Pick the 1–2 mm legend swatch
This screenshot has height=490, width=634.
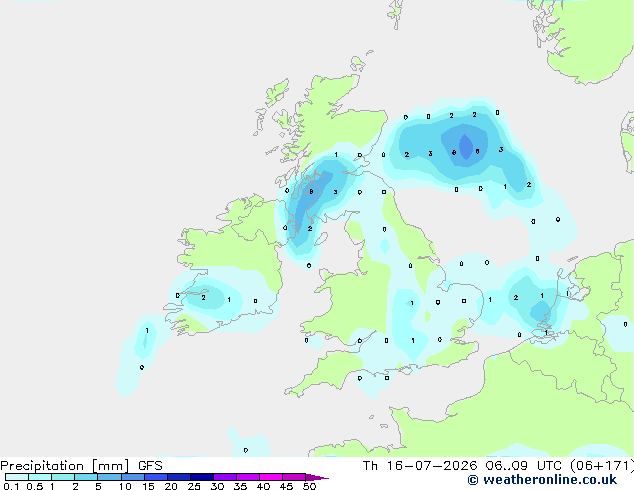[63, 477]
